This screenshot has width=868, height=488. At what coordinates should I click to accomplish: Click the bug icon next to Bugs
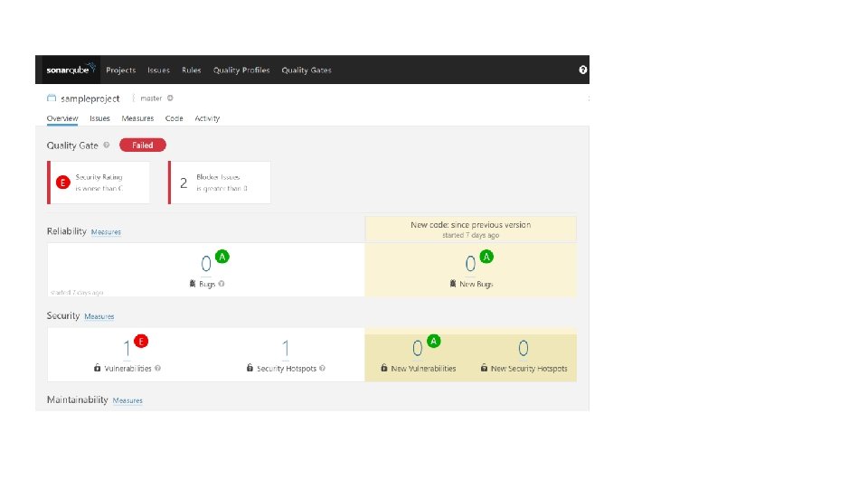(192, 283)
